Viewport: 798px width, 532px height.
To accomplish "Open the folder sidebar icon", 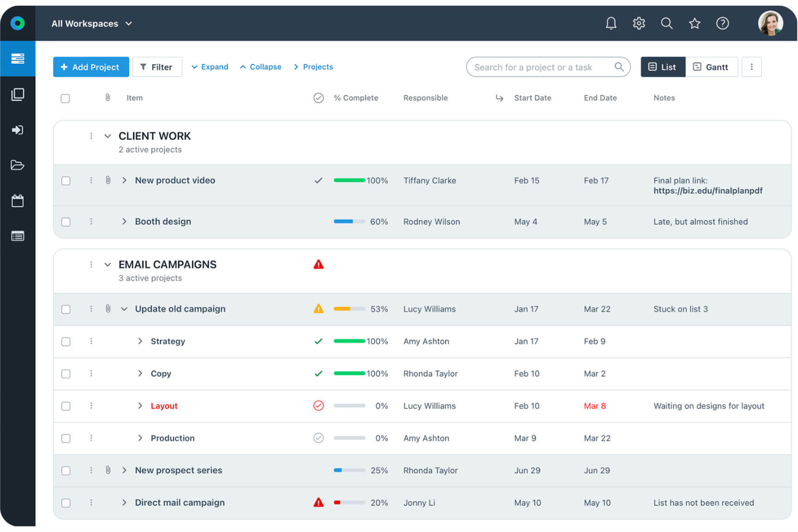I will 18,165.
